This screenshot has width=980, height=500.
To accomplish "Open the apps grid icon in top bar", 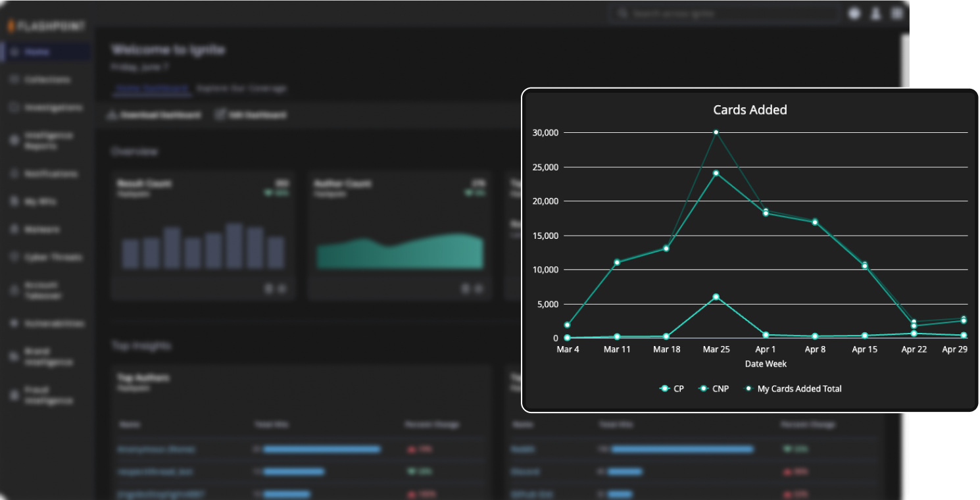I will [x=896, y=14].
